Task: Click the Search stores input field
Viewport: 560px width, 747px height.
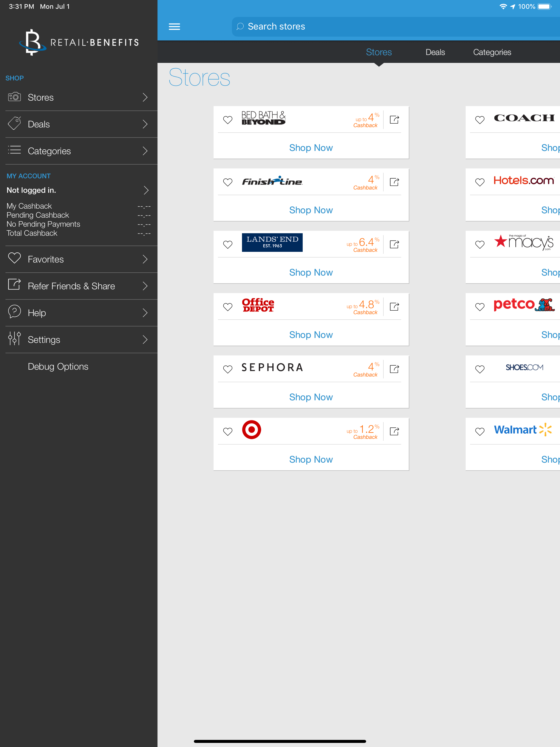Action: pos(396,26)
